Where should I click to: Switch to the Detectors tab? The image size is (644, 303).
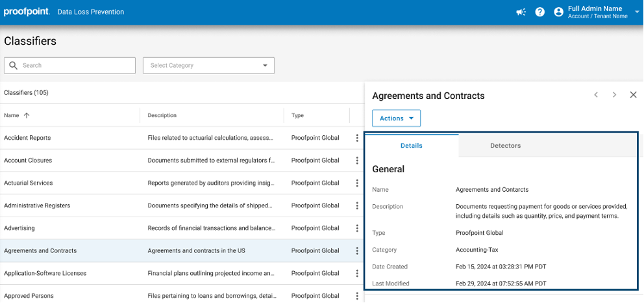click(x=506, y=146)
